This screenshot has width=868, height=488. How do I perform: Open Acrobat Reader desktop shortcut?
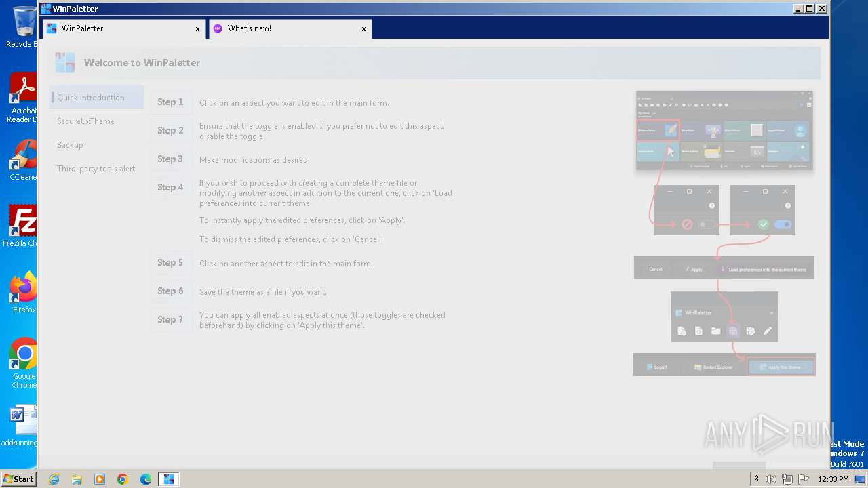pos(22,98)
